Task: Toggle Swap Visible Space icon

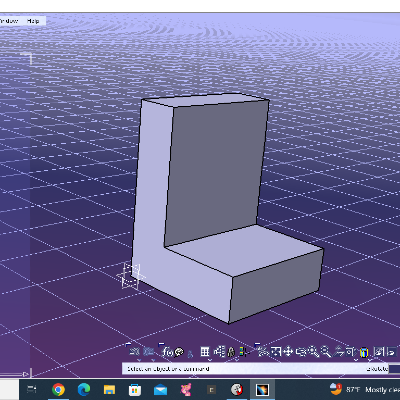Action: tap(391, 351)
